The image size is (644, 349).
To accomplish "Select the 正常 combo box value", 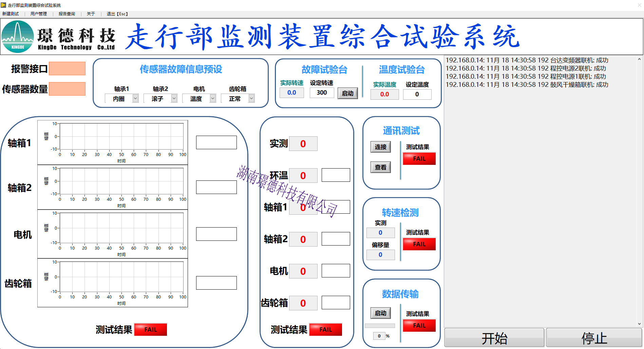I will 235,98.
